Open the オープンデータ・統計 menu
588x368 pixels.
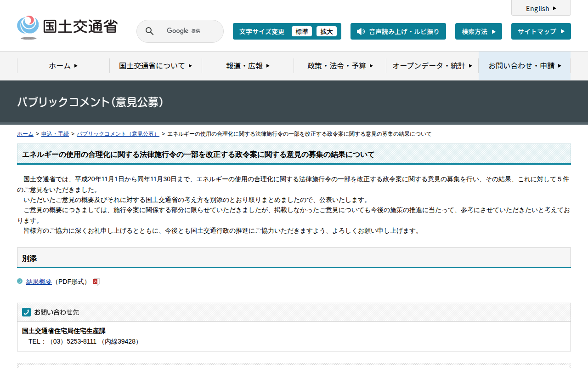pyautogui.click(x=432, y=66)
